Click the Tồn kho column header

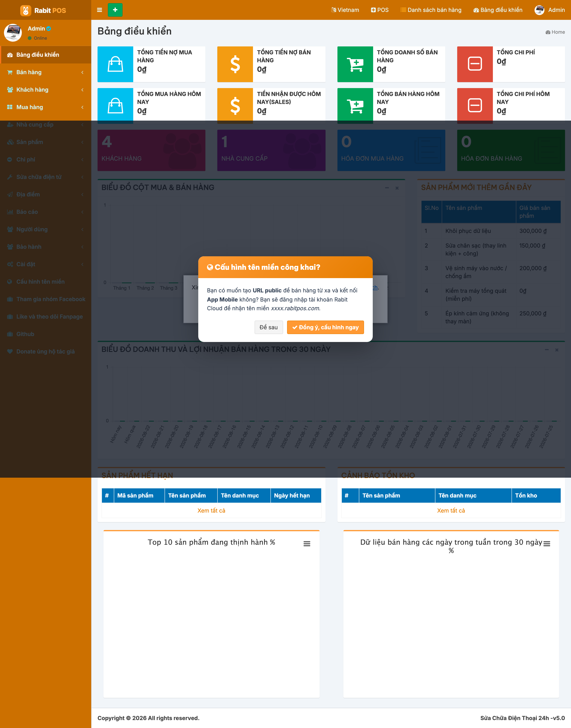pos(536,496)
